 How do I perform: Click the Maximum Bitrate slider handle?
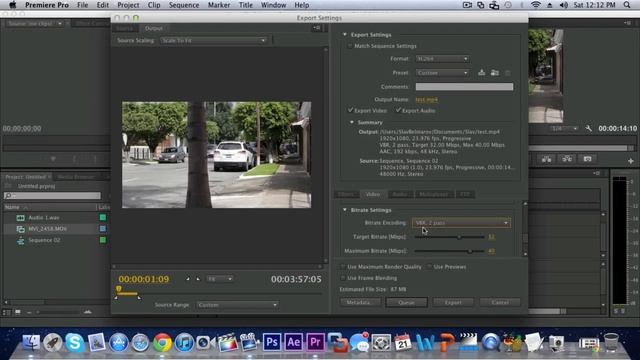[x=470, y=251]
